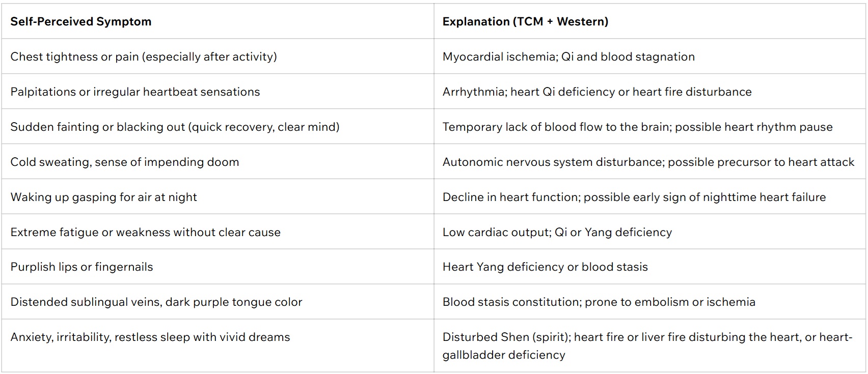Click 'Autonomic nervous system disturbance' cell
The image size is (868, 374).
648,162
